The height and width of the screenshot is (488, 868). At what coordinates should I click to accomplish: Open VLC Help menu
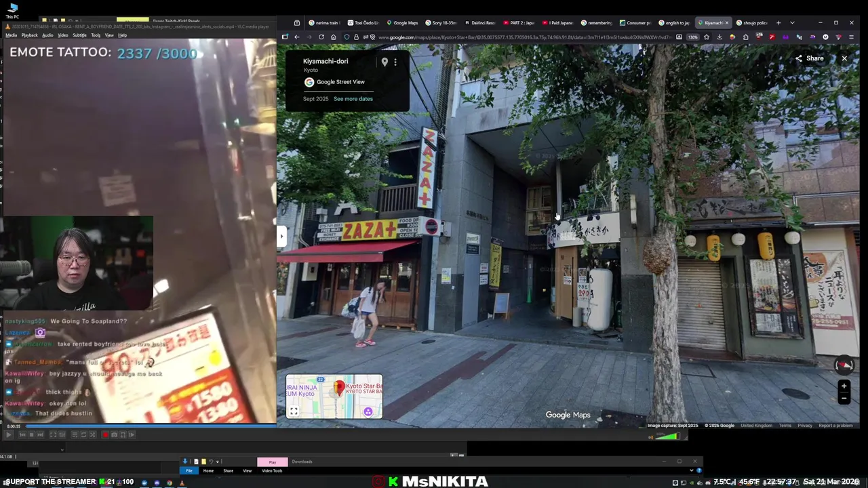coord(122,35)
